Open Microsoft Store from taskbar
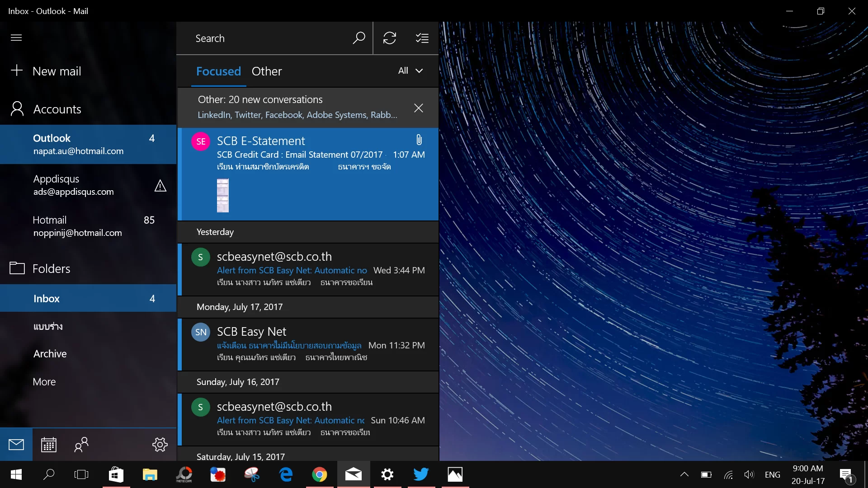Viewport: 868px width, 488px height. (x=116, y=474)
